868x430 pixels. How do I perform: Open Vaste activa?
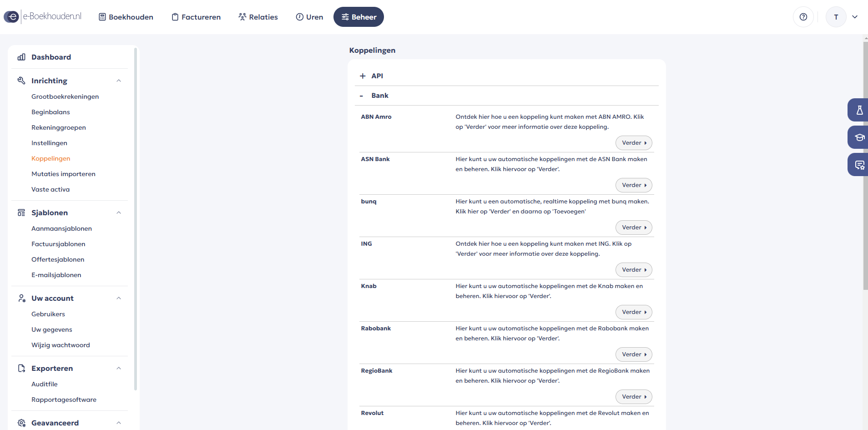click(x=50, y=189)
